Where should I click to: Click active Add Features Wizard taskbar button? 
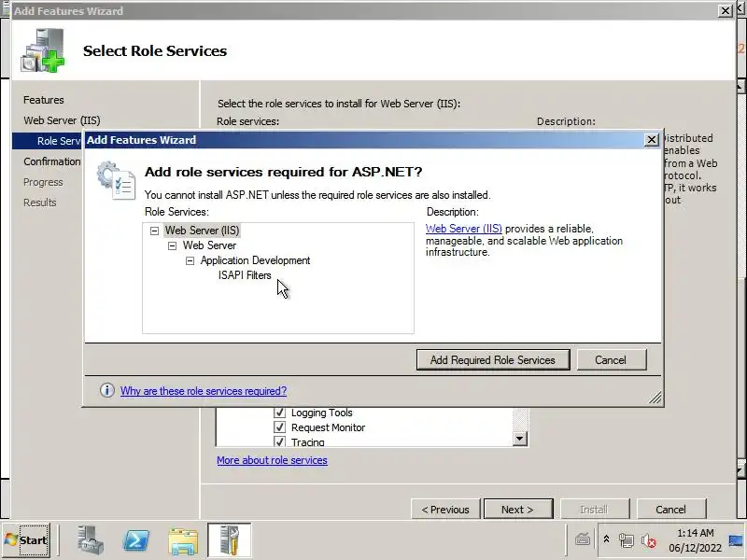tap(229, 540)
